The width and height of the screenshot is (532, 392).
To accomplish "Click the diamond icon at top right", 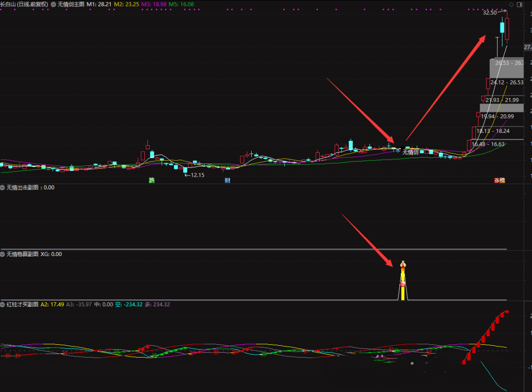I will pos(511,4).
